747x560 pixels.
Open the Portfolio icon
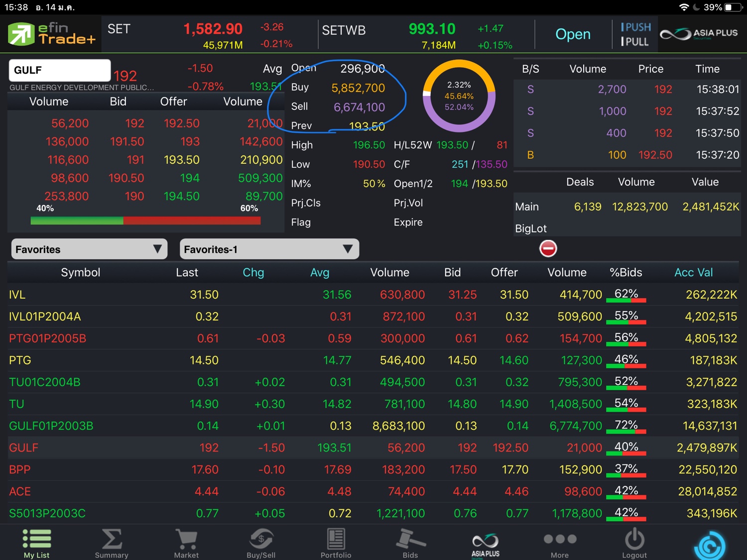(336, 543)
